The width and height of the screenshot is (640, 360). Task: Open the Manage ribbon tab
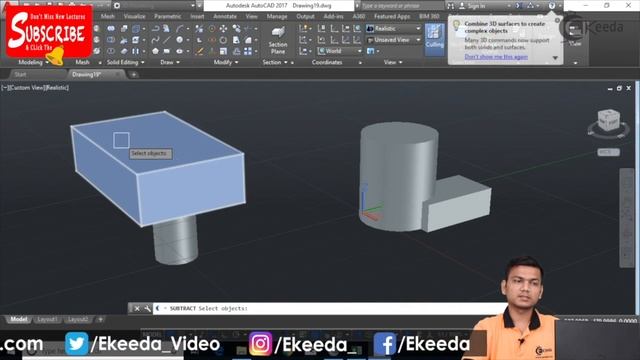point(277,16)
